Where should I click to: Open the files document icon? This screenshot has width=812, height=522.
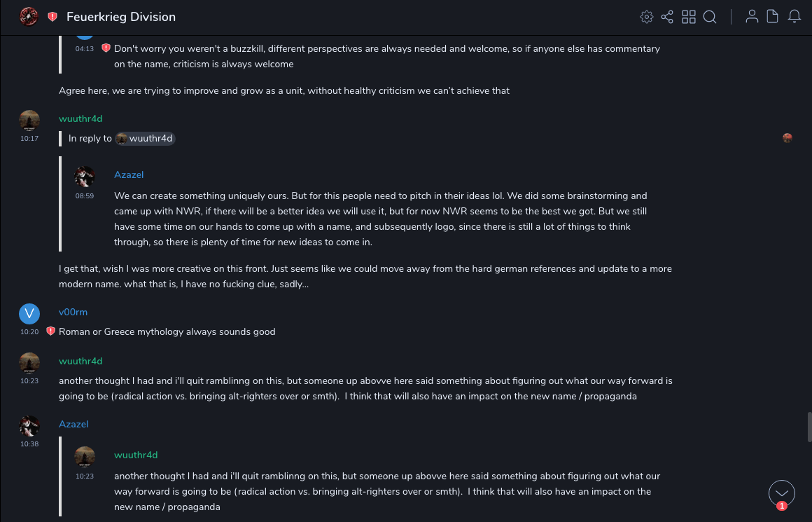click(773, 17)
